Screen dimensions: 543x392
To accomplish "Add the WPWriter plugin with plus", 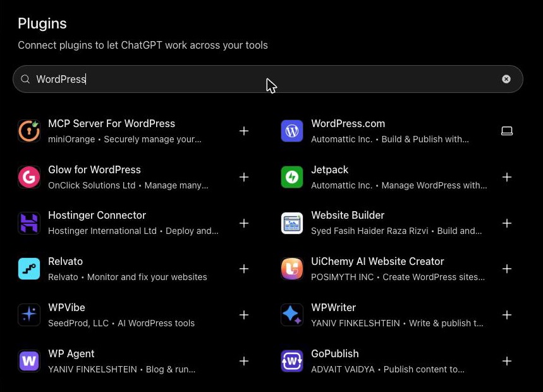I will (506, 315).
